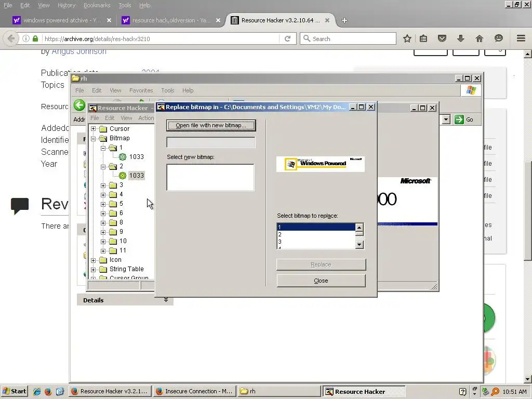Click the bitmap file path field
Viewport: 532px width, 399px height.
coord(211,142)
